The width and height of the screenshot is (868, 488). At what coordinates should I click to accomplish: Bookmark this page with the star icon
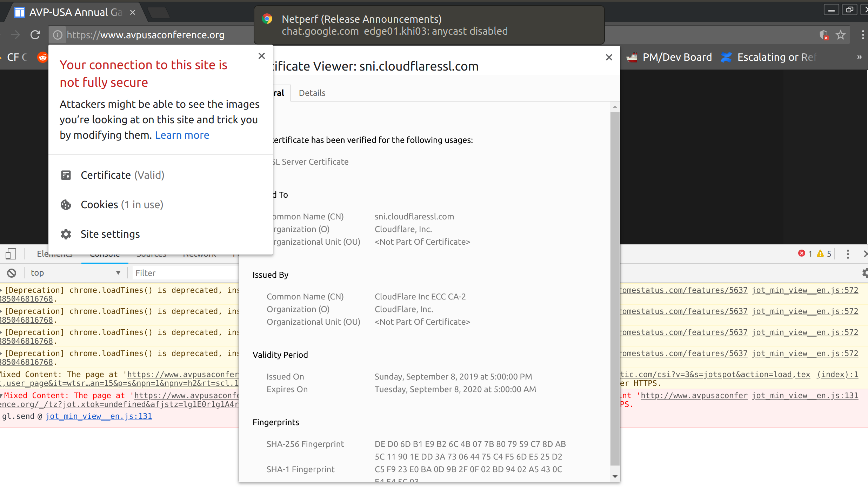point(841,35)
